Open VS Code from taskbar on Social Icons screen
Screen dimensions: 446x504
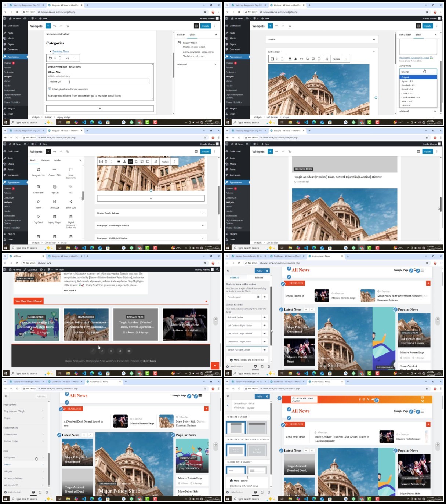pos(84,122)
